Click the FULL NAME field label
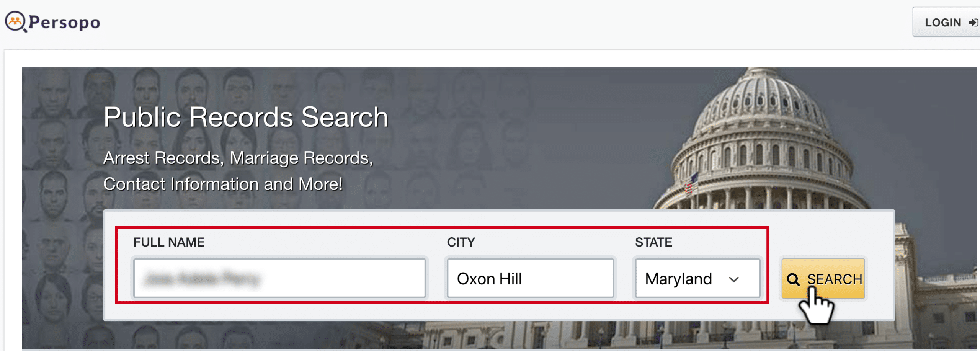Viewport: 980px width, 351px height. point(169,242)
